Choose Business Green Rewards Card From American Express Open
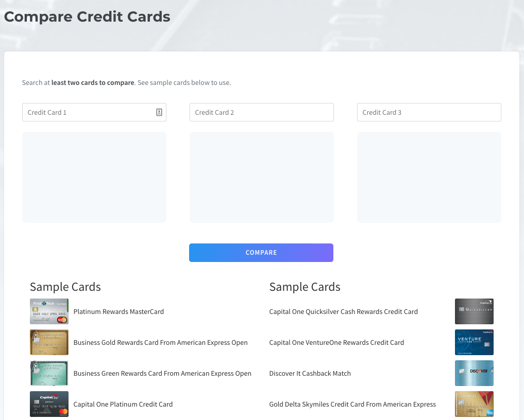Viewport: 524px width, 420px height. coord(162,373)
